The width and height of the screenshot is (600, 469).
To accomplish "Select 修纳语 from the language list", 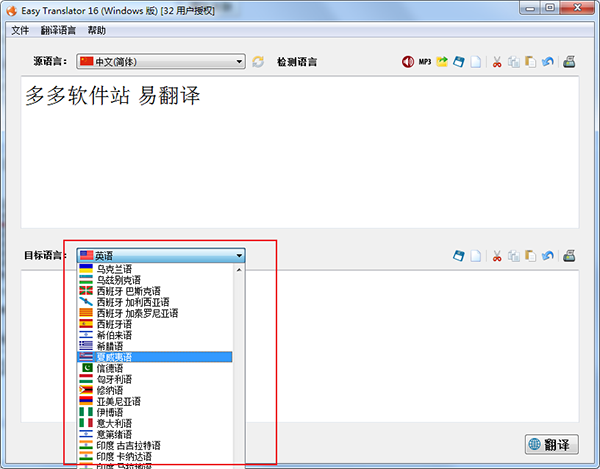I will 155,390.
